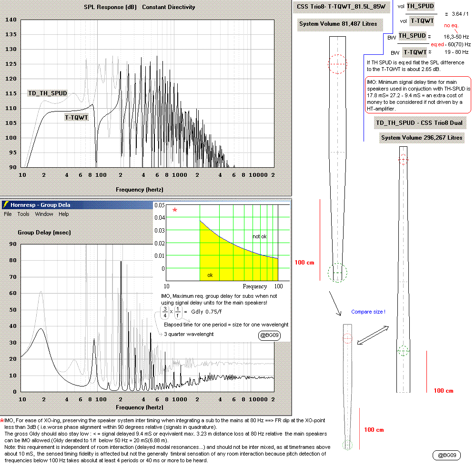This screenshot has height=467, width=476.
Task: Click the '19 - 80 Hz' bandwidth value
Action: coord(456,52)
